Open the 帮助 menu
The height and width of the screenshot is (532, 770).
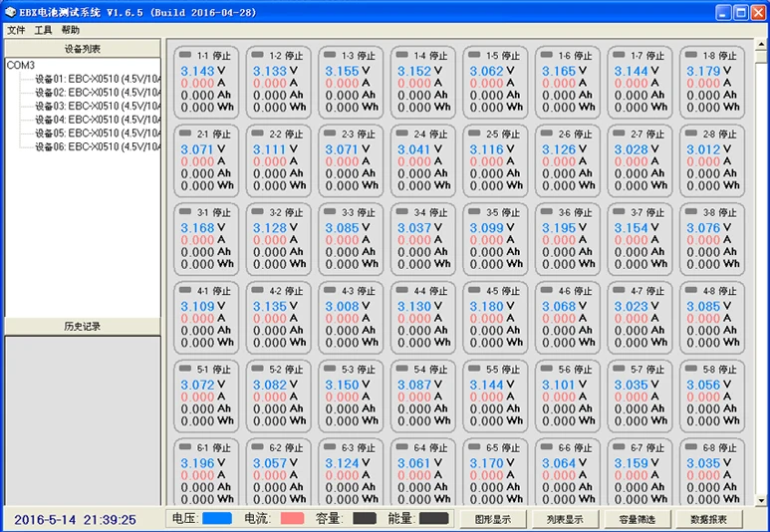[70, 30]
